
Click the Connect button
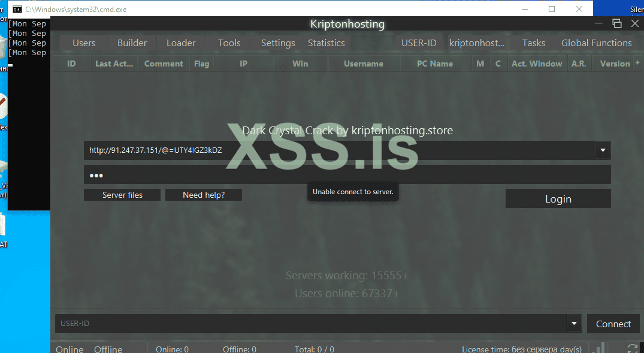[x=613, y=324]
